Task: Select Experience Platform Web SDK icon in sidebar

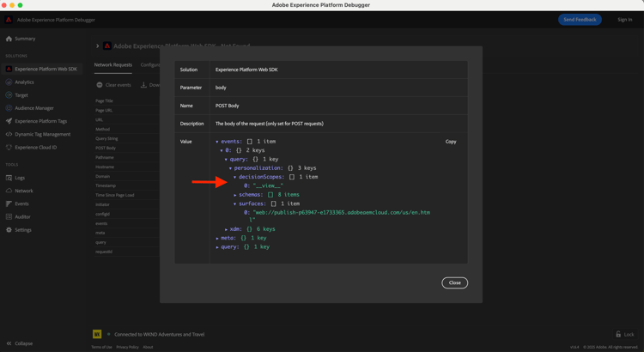Action: (9, 69)
